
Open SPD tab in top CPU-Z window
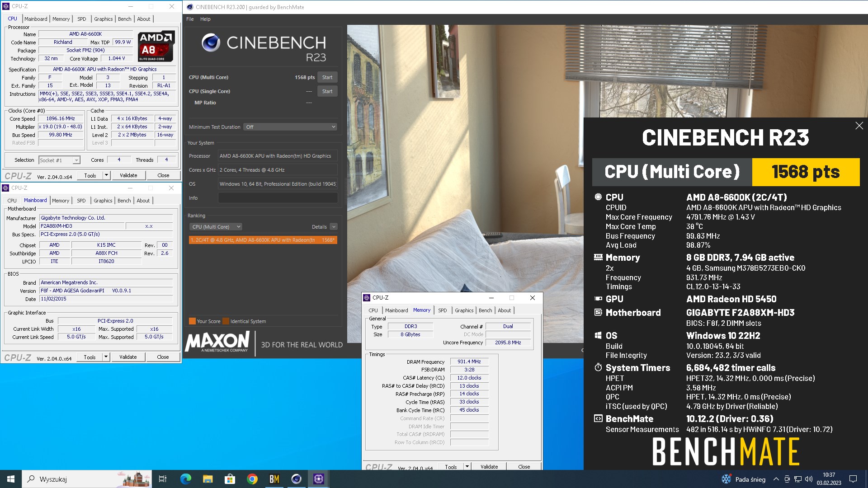click(x=82, y=19)
